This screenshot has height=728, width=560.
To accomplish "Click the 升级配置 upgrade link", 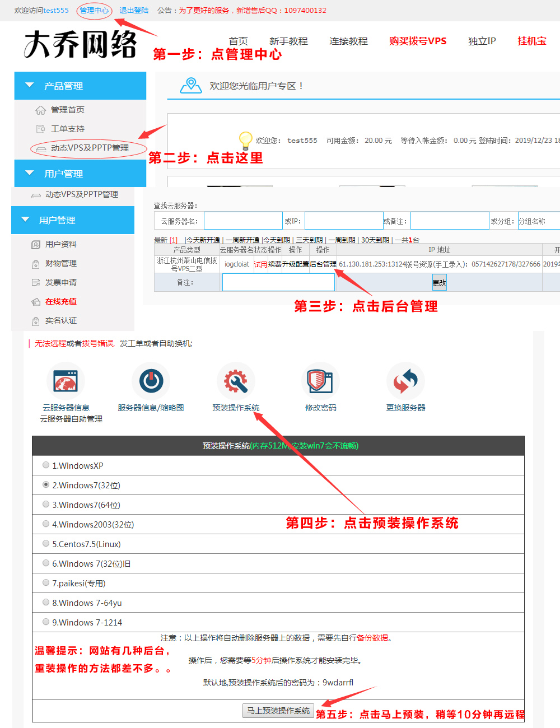I will [x=296, y=264].
